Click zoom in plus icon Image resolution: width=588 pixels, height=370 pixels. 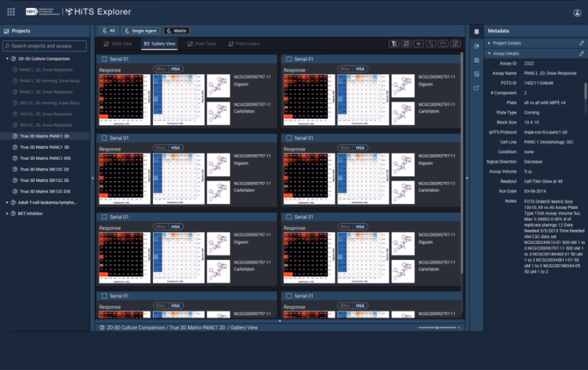tap(459, 328)
